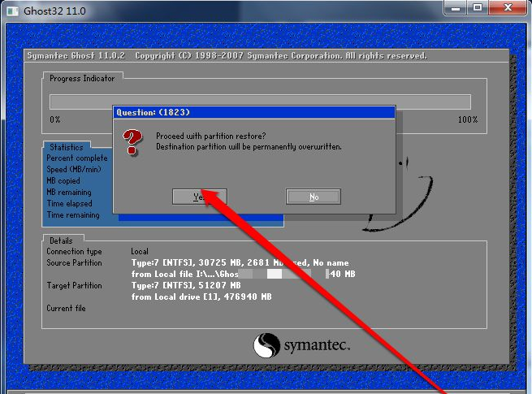Maximize the Ghost32 11.0 window
Image resolution: width=532 pixels, height=394 pixels.
coord(477,8)
